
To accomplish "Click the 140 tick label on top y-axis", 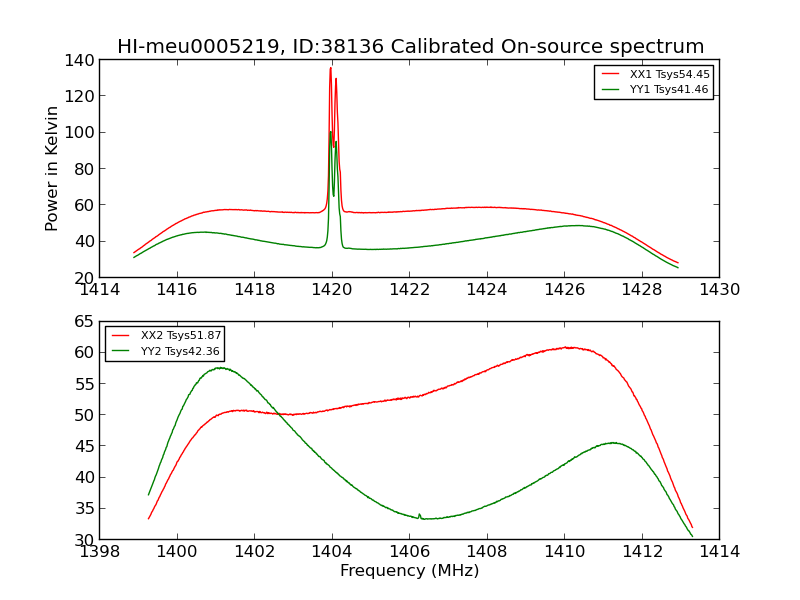I will click(x=82, y=60).
